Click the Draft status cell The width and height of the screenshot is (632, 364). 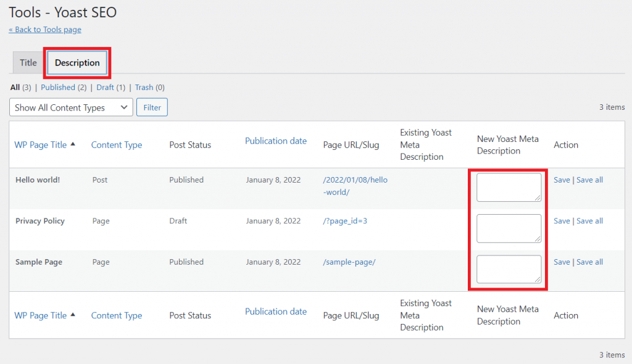pos(178,221)
